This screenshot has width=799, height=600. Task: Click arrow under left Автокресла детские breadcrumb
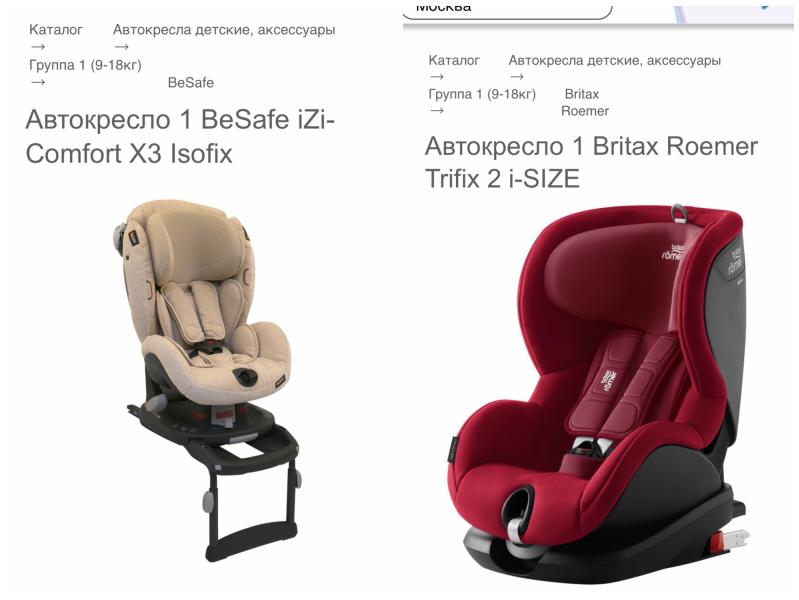(x=121, y=47)
